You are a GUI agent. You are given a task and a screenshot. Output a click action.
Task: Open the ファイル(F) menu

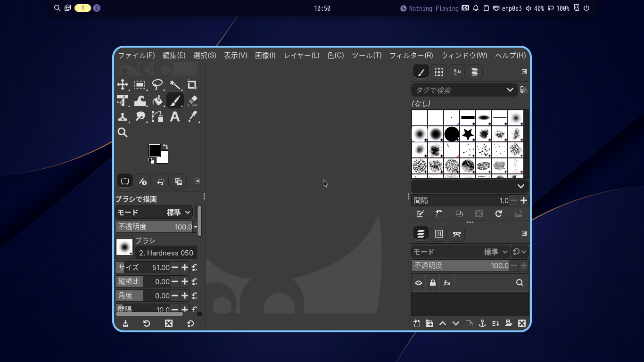coord(136,55)
